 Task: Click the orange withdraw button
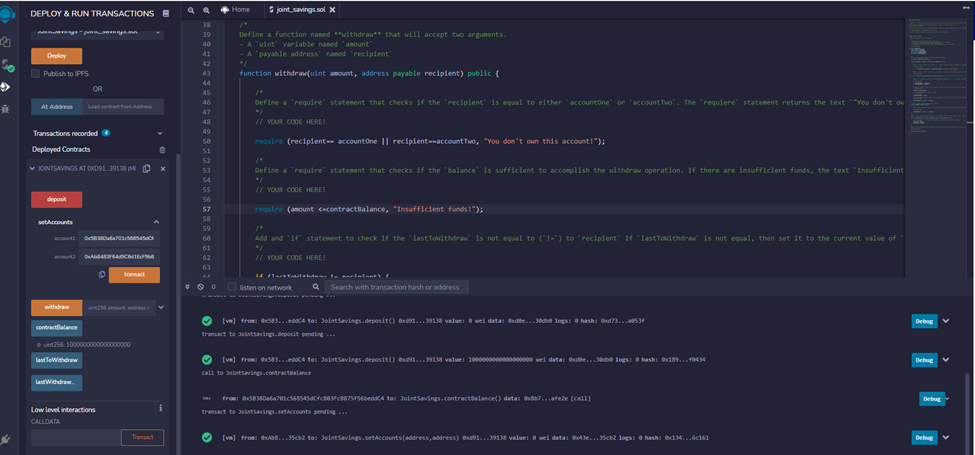[57, 307]
